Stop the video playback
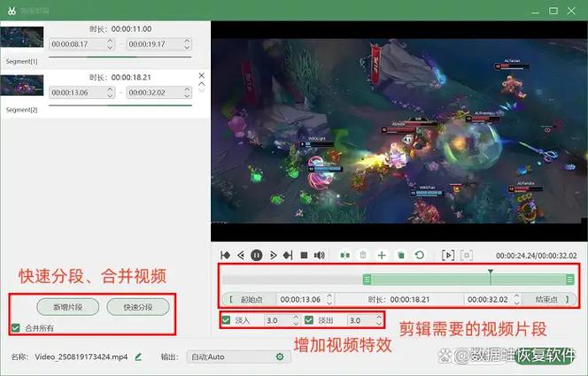Screen dimensions: 588x376 point(304,256)
